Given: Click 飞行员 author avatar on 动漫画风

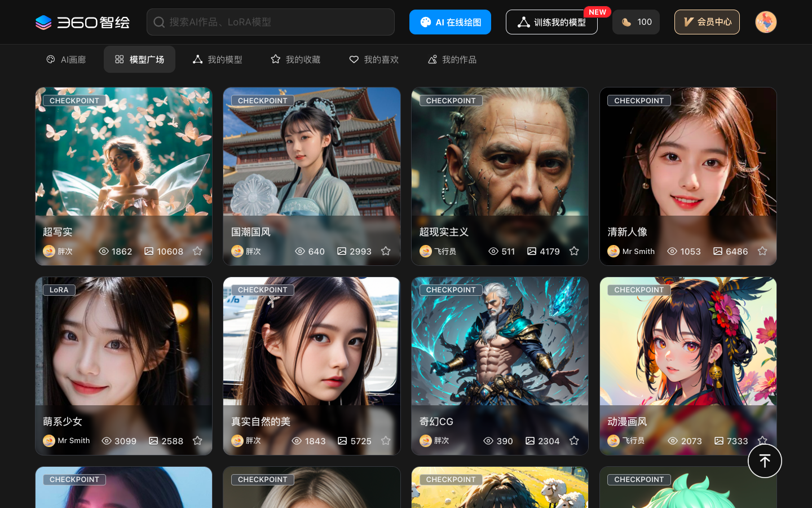Looking at the screenshot, I should [x=614, y=441].
